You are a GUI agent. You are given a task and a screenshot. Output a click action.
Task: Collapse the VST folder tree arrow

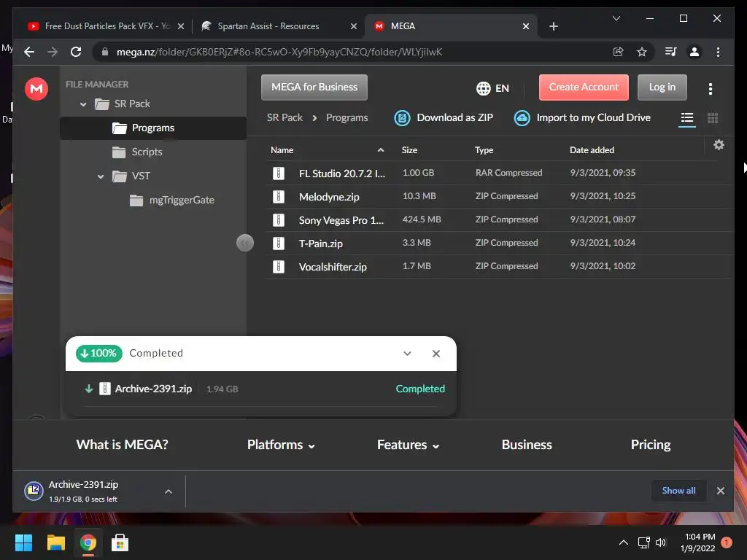[x=101, y=176]
